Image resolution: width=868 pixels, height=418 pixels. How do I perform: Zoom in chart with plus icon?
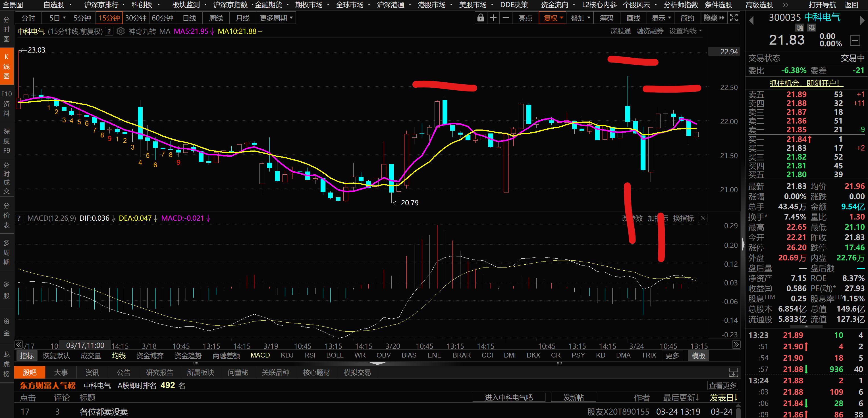(493, 18)
